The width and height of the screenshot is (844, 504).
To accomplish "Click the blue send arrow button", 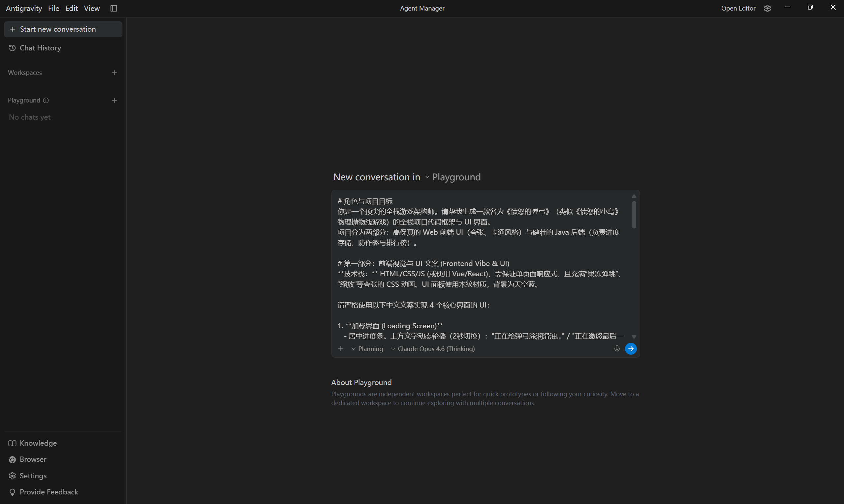I will [x=631, y=349].
